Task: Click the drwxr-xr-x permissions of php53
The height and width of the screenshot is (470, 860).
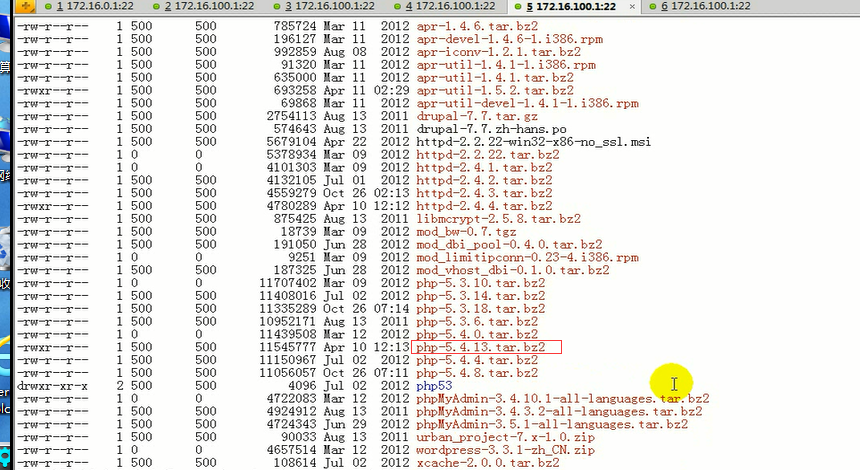Action: [x=52, y=386]
